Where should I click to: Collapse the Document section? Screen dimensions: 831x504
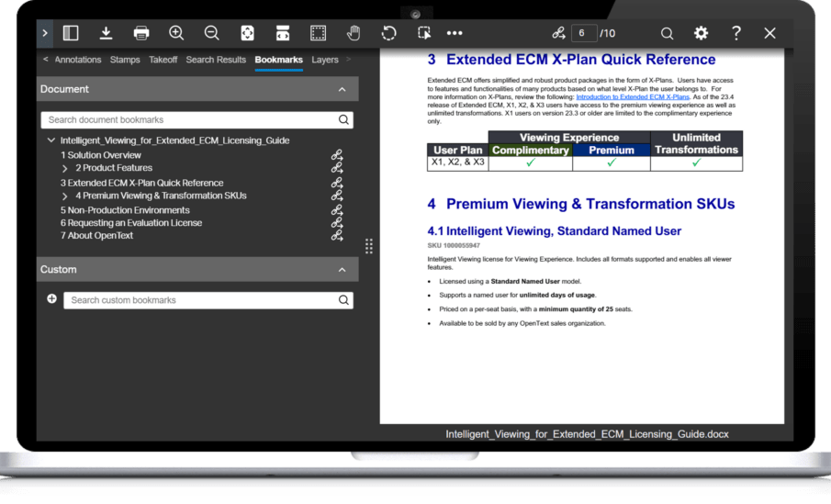342,89
